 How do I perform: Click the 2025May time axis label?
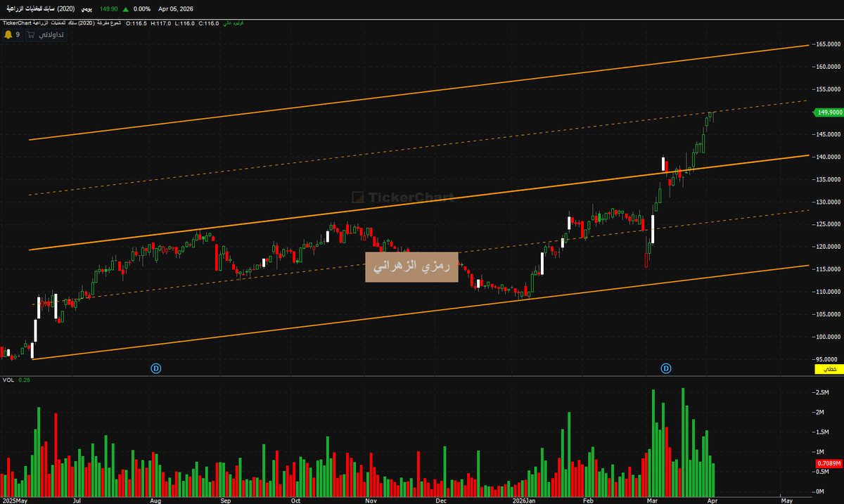coord(14,500)
